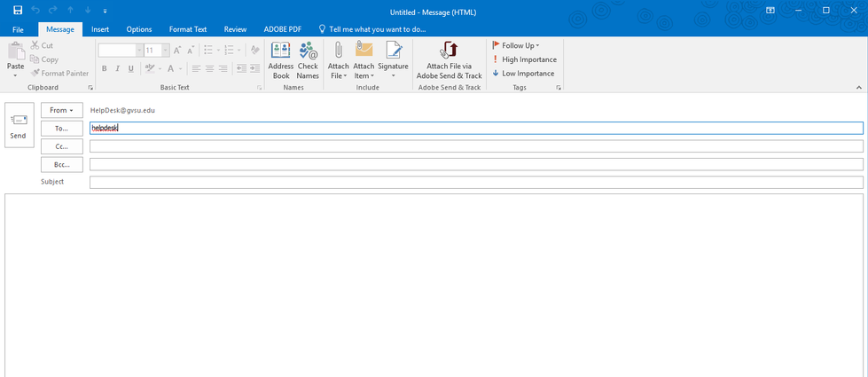Open the Attach Item menu icon
This screenshot has width=868, height=377.
pyautogui.click(x=364, y=60)
